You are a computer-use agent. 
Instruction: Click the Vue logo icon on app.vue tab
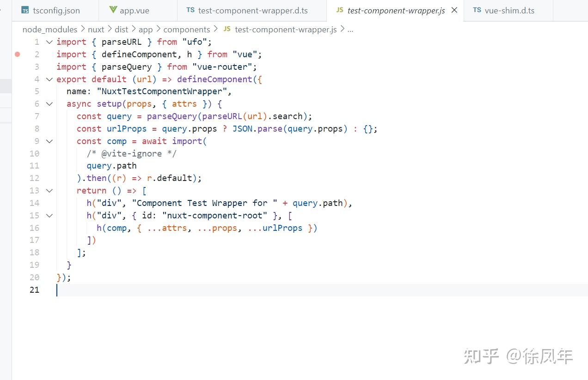click(113, 10)
